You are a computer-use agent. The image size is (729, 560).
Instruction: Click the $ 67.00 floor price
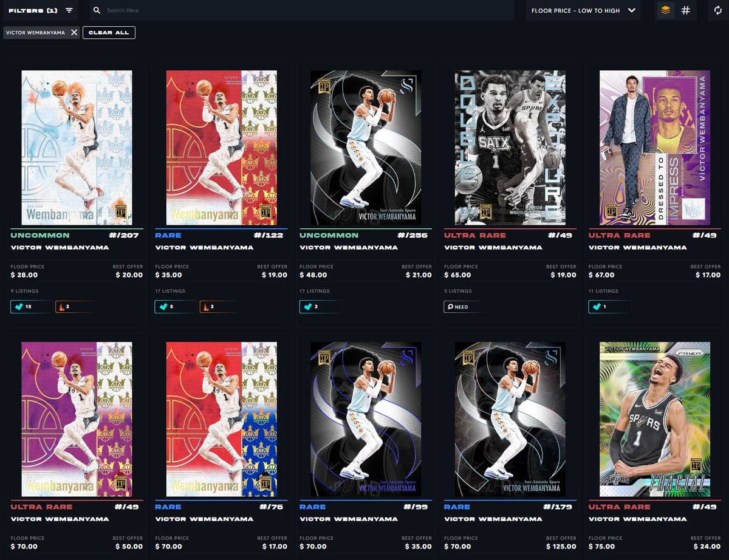pos(602,275)
